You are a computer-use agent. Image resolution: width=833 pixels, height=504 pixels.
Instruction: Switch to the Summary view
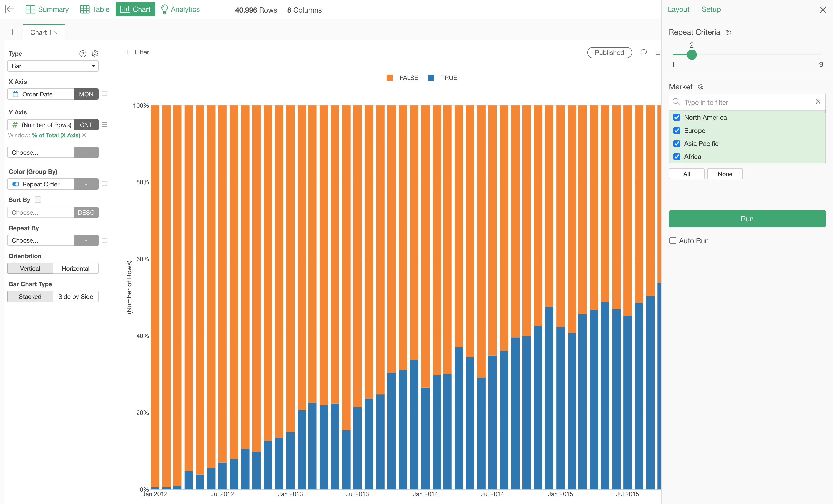[47, 9]
